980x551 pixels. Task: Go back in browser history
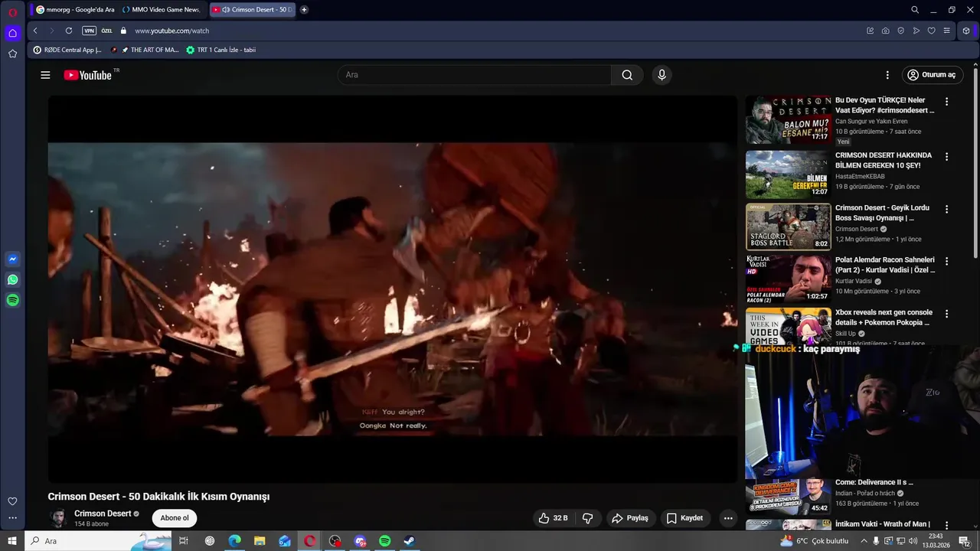(35, 31)
